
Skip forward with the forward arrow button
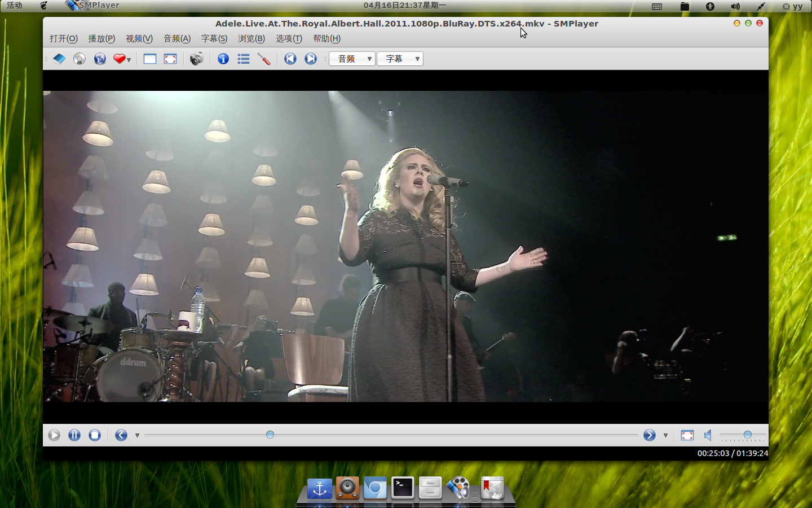click(x=650, y=435)
